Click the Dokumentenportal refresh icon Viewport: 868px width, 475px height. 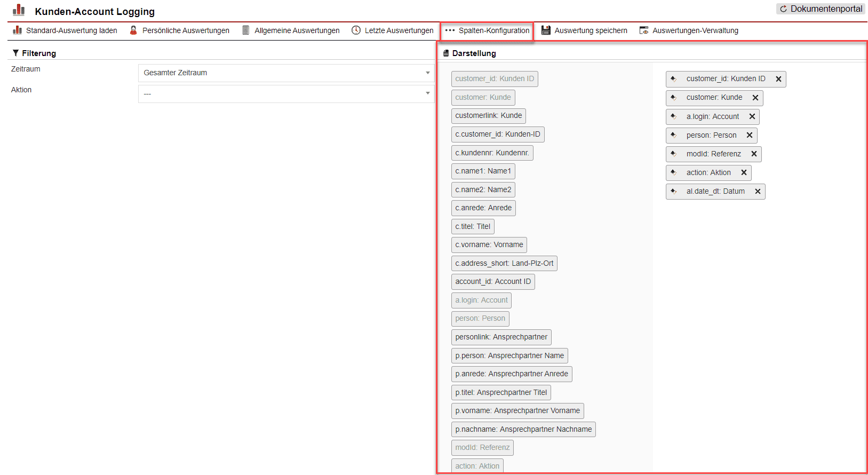click(783, 9)
